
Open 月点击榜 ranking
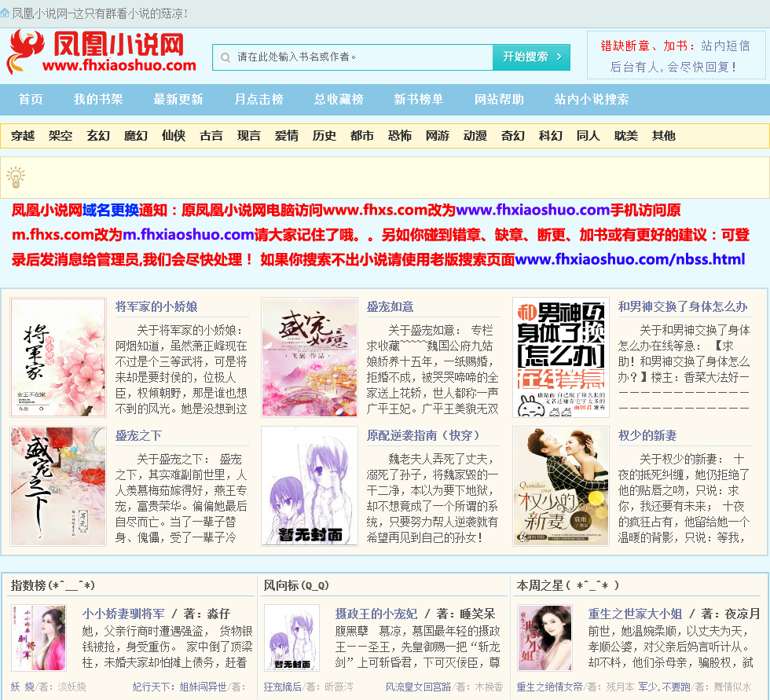pyautogui.click(x=258, y=99)
